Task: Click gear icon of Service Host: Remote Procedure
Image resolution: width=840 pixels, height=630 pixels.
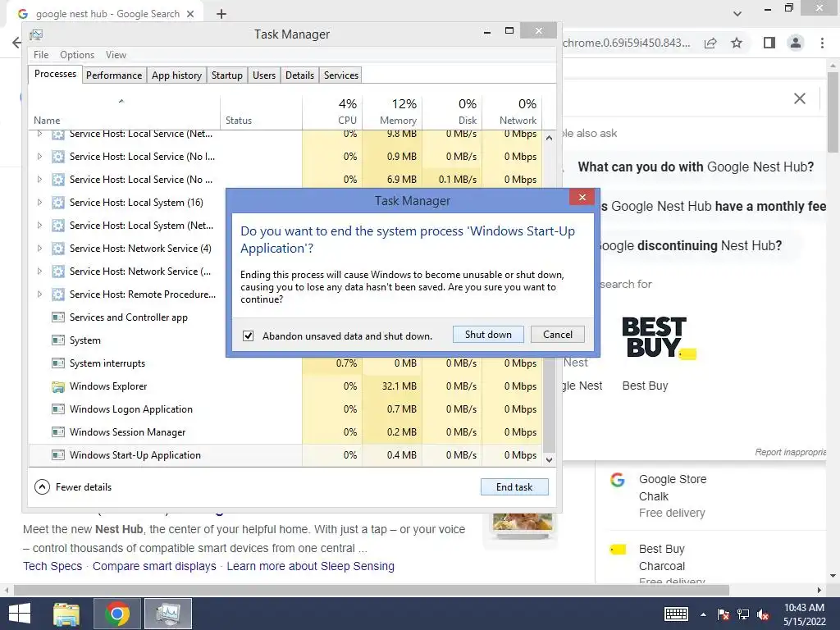Action: click(58, 294)
